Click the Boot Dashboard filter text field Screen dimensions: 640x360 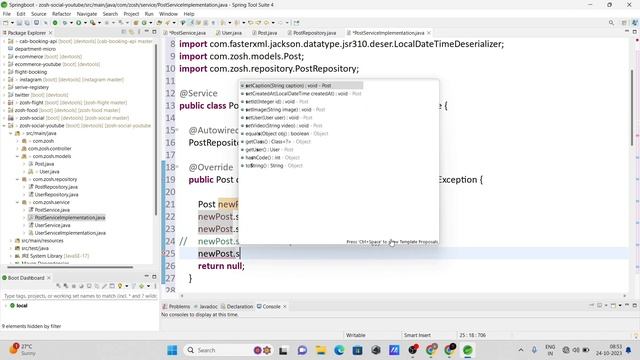(80, 296)
